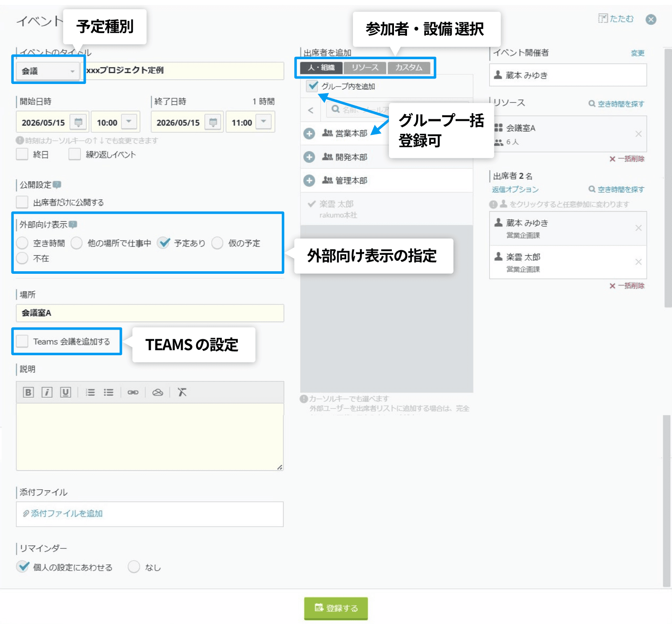
Task: Insert a link in the description field
Action: (133, 392)
